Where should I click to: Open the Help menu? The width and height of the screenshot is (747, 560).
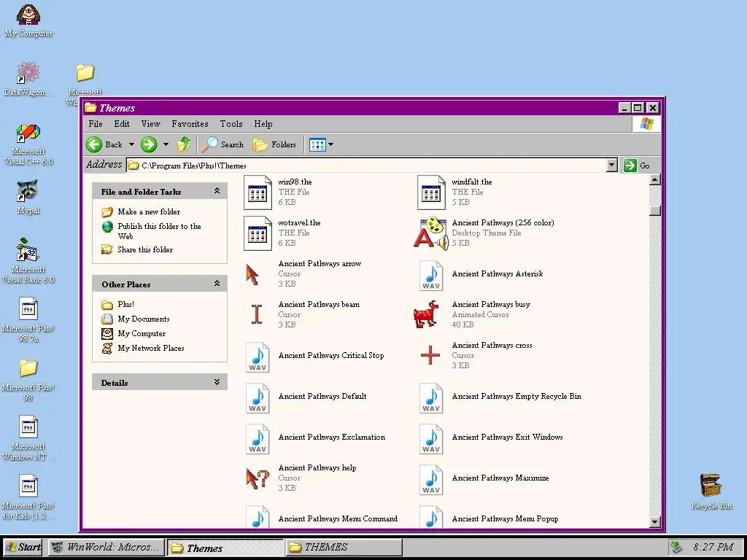tap(263, 124)
